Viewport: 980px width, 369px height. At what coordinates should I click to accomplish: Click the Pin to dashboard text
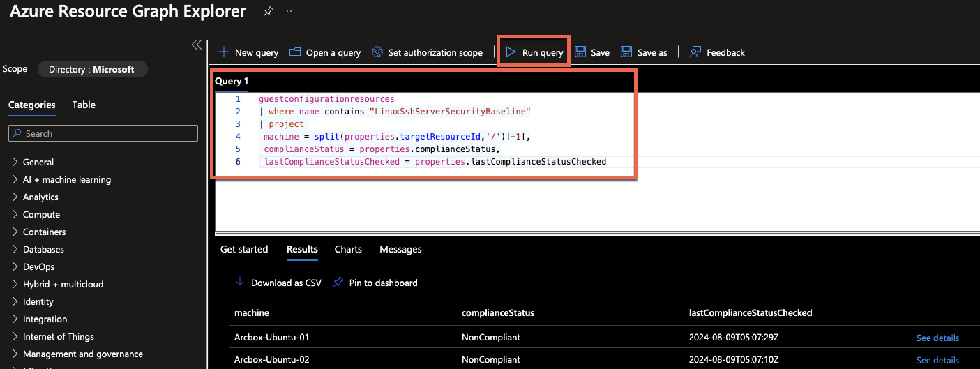pos(383,283)
